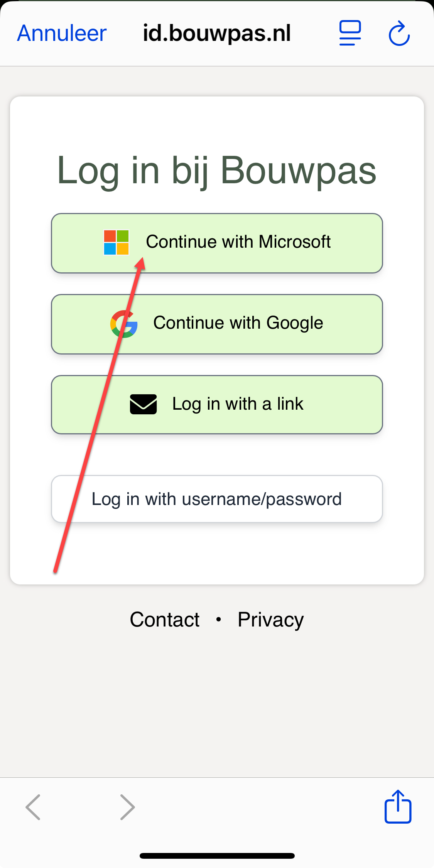This screenshot has height=868, width=434.
Task: Tap the id.bouwpas.nl address title
Action: (x=217, y=33)
